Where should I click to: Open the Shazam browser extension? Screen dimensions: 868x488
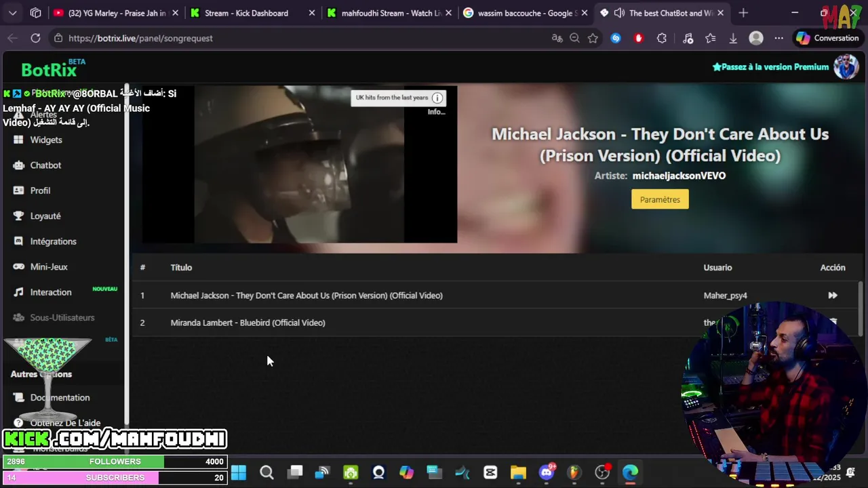pyautogui.click(x=616, y=38)
